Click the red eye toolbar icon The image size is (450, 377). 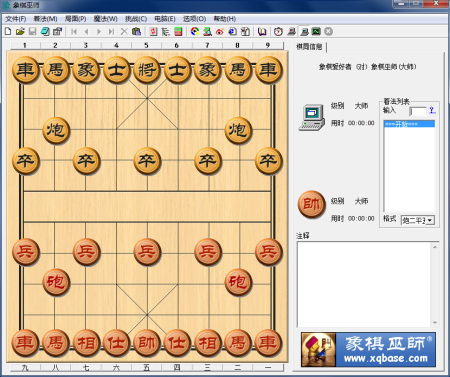pyautogui.click(x=220, y=31)
